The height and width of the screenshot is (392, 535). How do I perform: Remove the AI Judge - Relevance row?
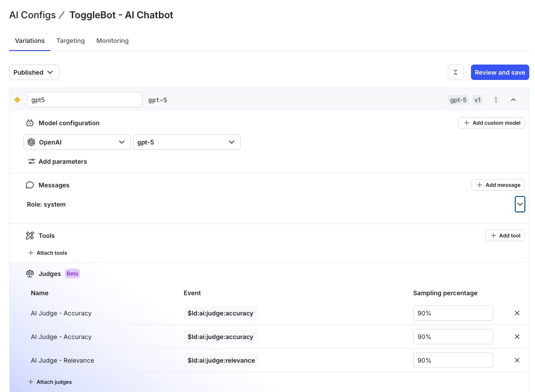(x=517, y=360)
